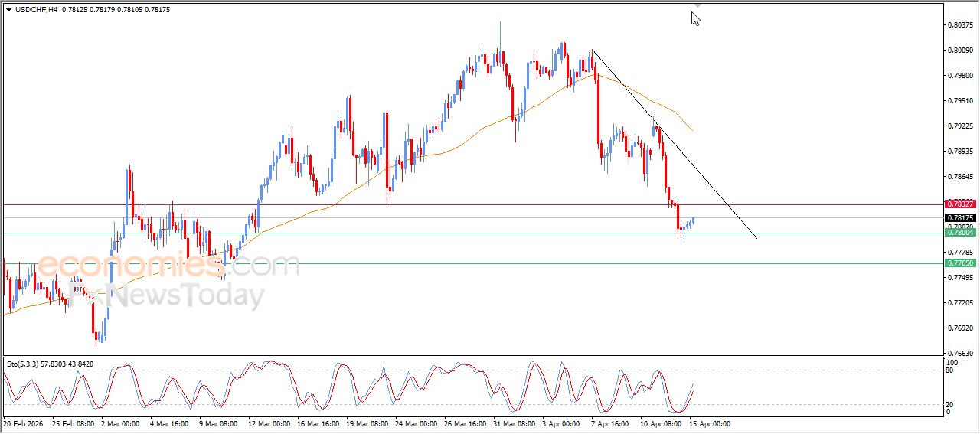The width and height of the screenshot is (980, 434).
Task: Select the red 0.78327 price label
Action: [960, 204]
